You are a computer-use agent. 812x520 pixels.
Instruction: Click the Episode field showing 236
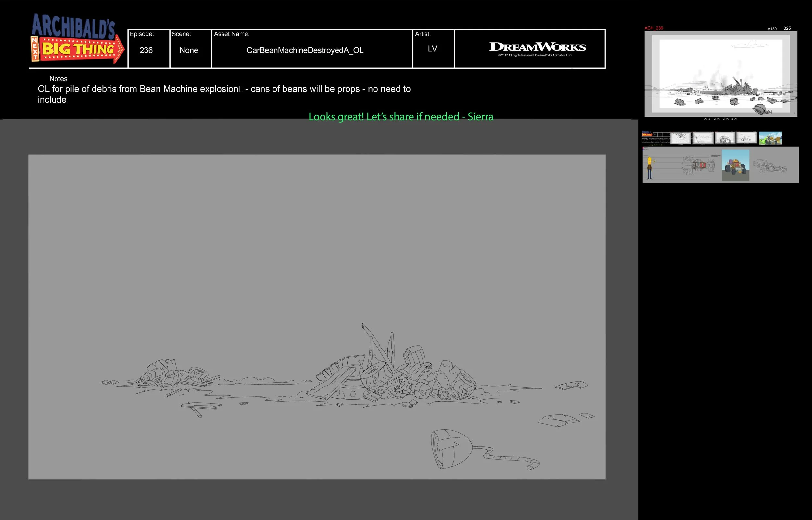coord(146,50)
